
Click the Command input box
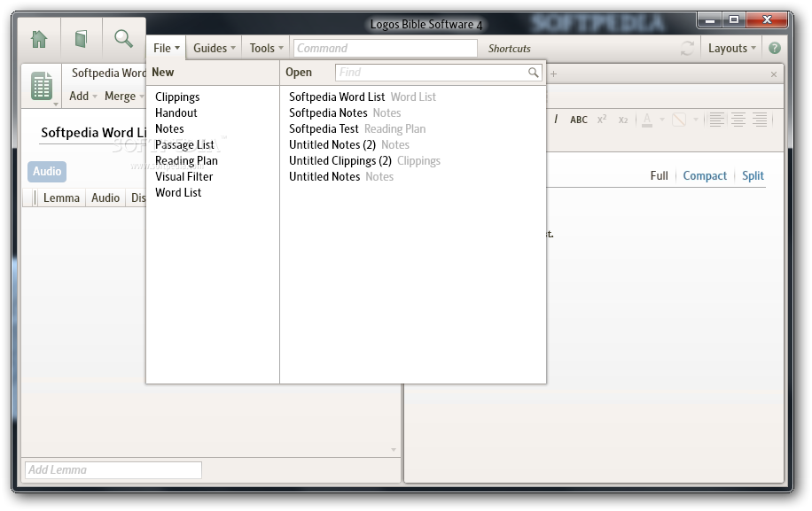coord(386,48)
